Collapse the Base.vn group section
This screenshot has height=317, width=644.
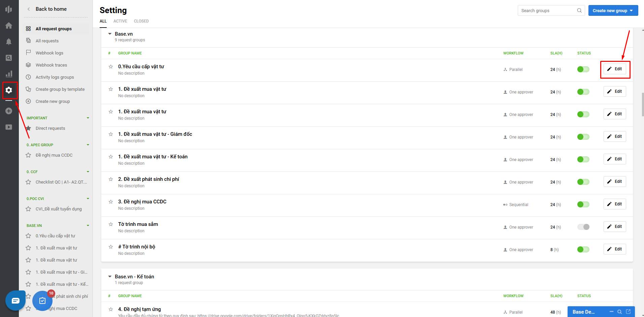coord(110,34)
